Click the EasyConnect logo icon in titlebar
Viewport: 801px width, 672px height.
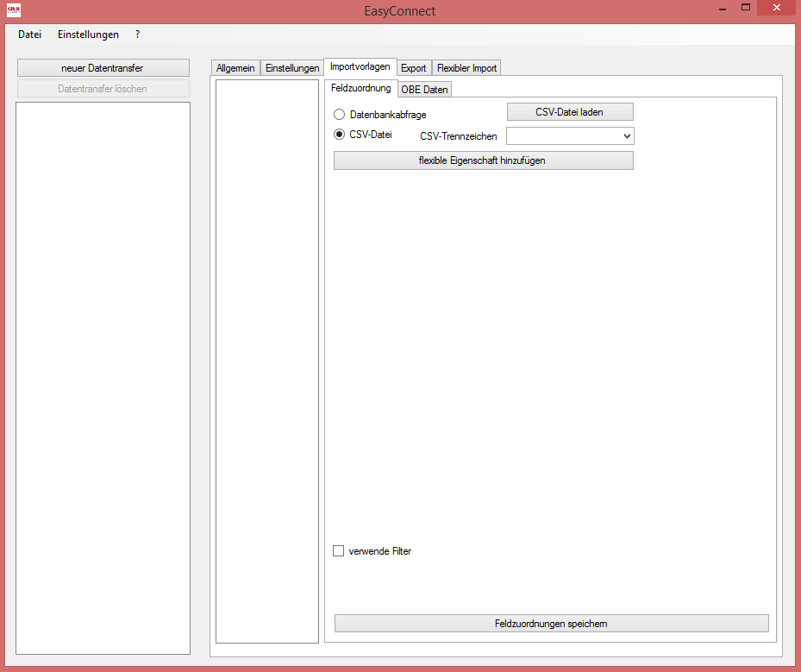point(12,10)
